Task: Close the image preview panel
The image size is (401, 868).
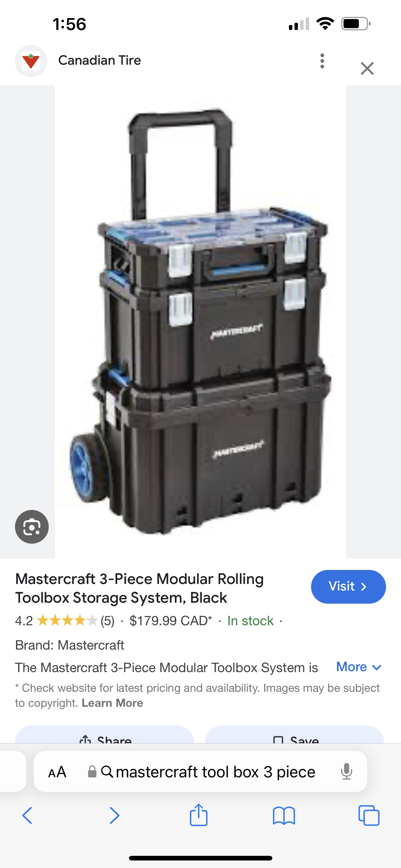Action: (367, 68)
